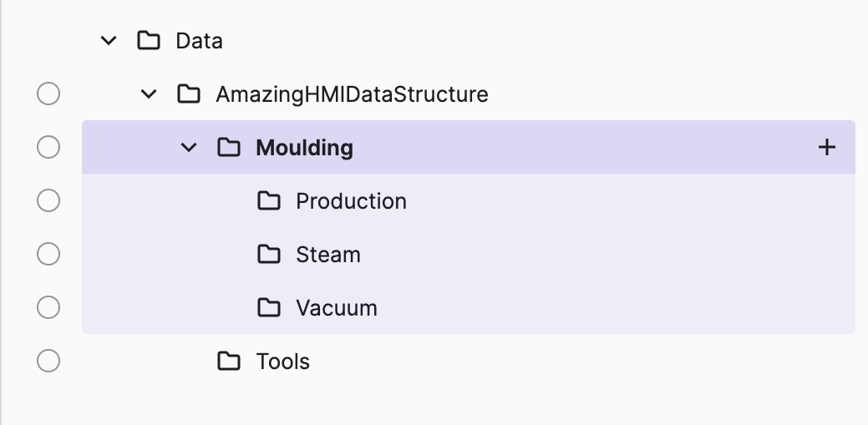Click the Moulding folder icon
The image size is (868, 425).
(229, 148)
